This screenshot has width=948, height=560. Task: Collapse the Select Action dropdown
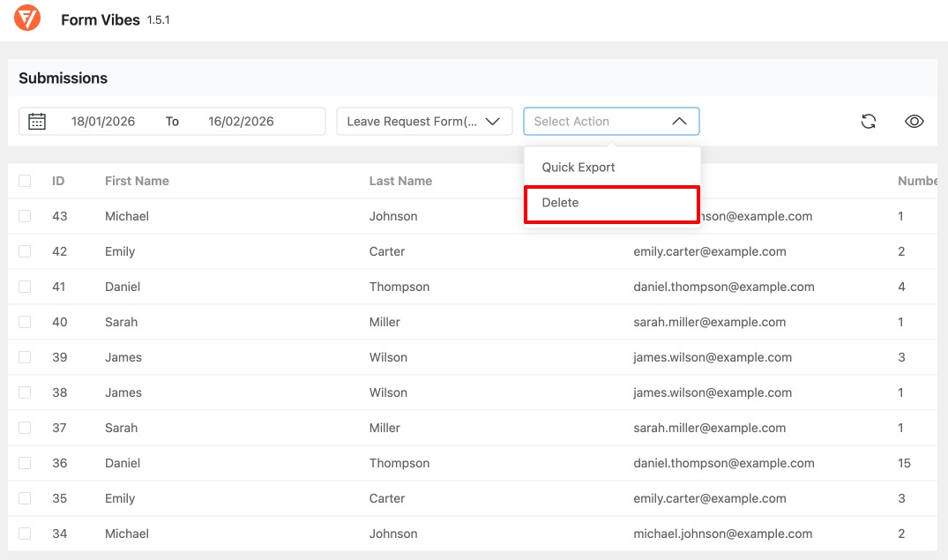point(611,122)
